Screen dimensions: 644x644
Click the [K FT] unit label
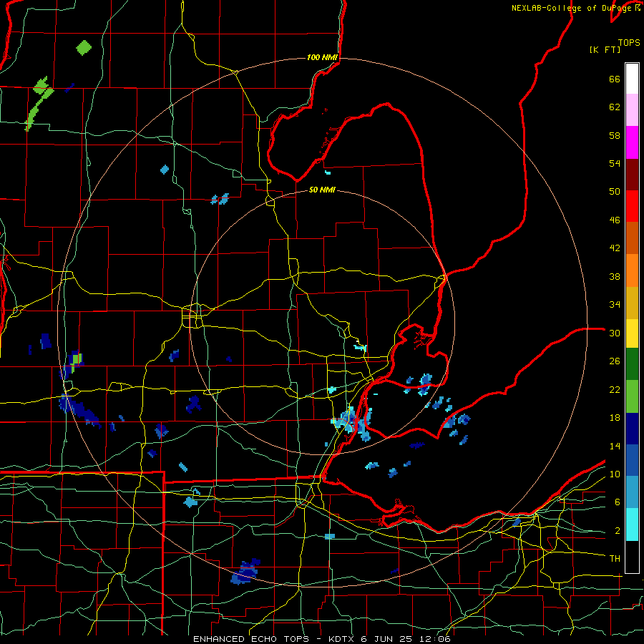[605, 49]
